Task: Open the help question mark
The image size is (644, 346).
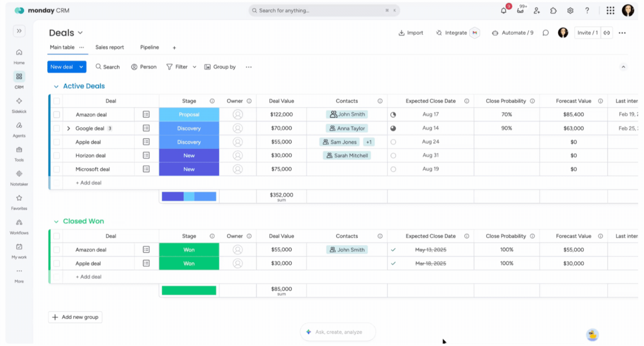Action: (x=587, y=10)
